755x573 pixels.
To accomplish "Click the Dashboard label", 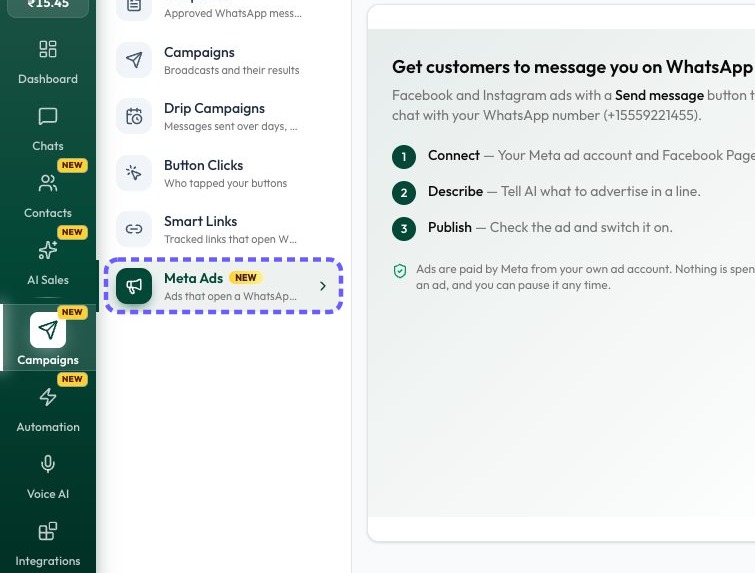I will [48, 79].
